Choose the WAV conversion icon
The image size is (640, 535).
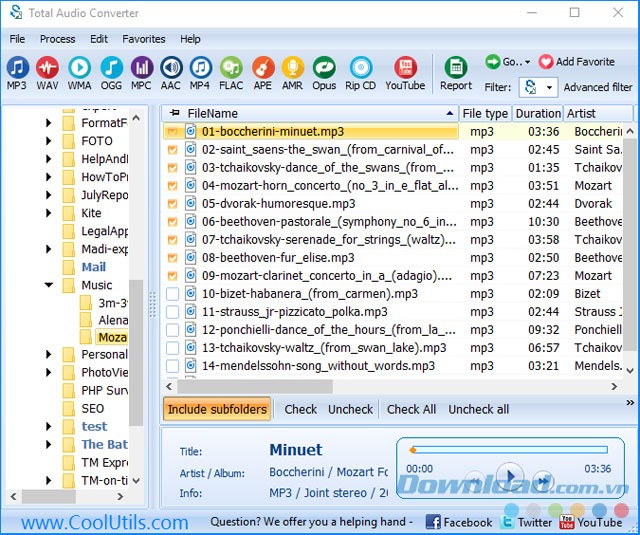[x=47, y=68]
